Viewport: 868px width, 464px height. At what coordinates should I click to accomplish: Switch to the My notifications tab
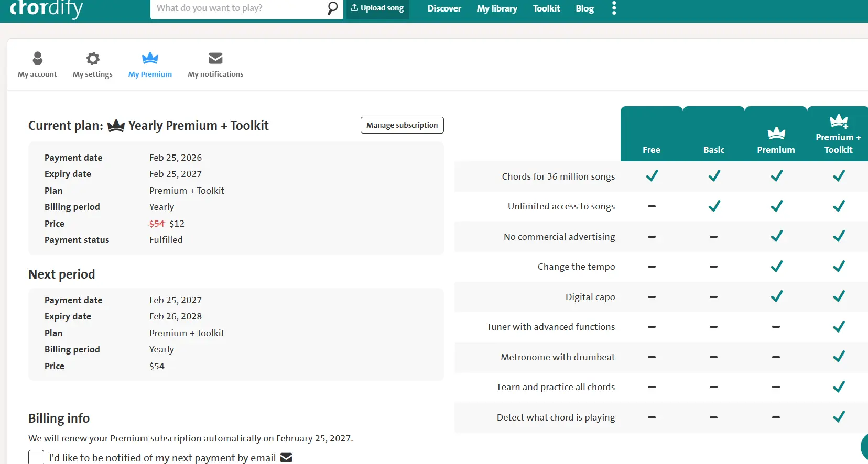point(215,65)
